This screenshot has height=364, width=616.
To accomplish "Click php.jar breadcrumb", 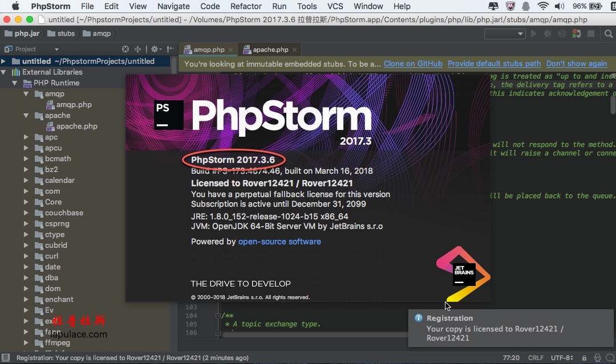I will (22, 34).
